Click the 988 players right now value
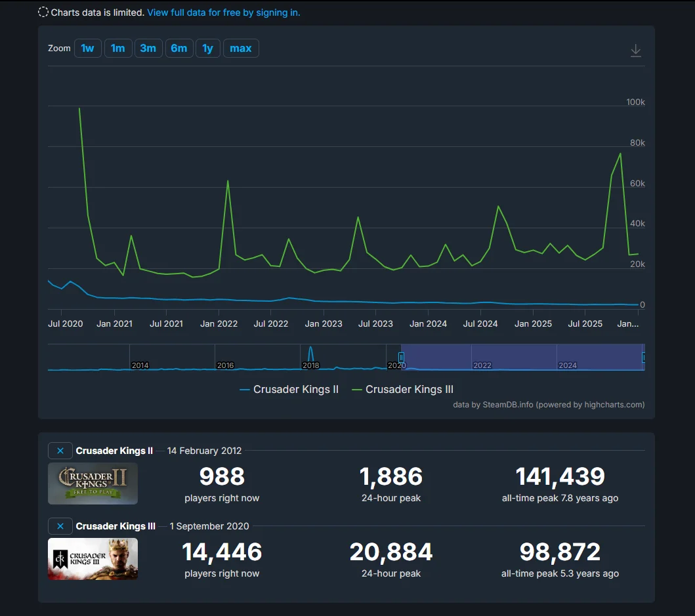 tap(222, 476)
